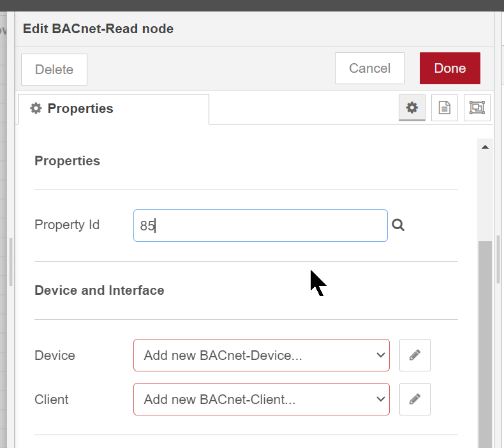
Task: Open the node properties gear icon
Action: click(x=411, y=108)
